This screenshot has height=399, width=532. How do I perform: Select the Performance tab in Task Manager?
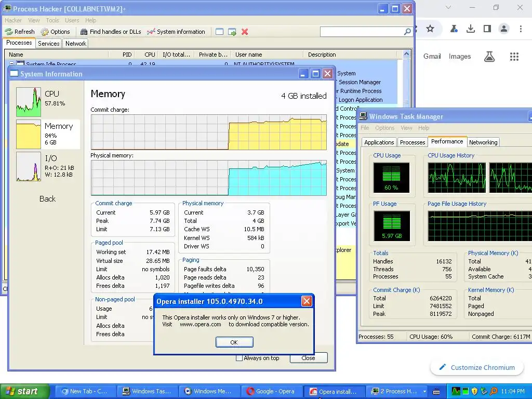pos(447,141)
